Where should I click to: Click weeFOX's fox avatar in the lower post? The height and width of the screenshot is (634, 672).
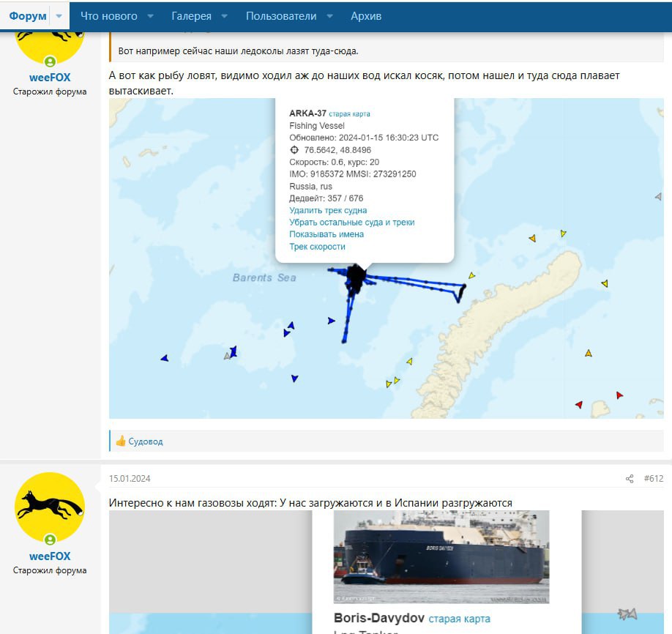pos(50,507)
